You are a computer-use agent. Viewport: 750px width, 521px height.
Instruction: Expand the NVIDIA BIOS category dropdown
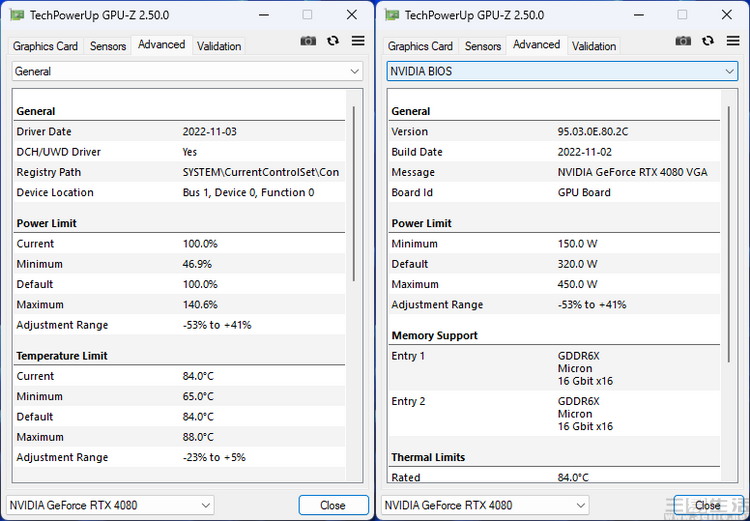[x=562, y=71]
